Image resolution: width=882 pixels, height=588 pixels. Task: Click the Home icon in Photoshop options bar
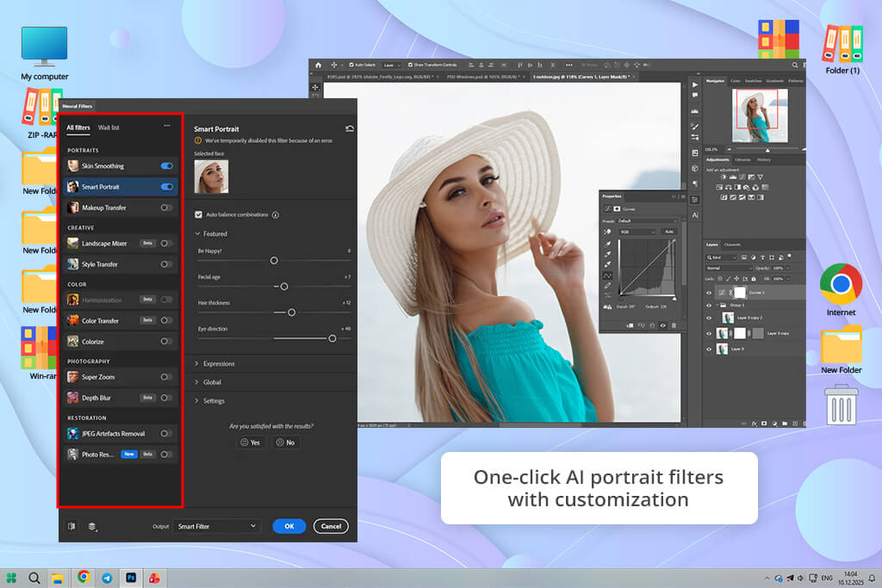tap(319, 65)
